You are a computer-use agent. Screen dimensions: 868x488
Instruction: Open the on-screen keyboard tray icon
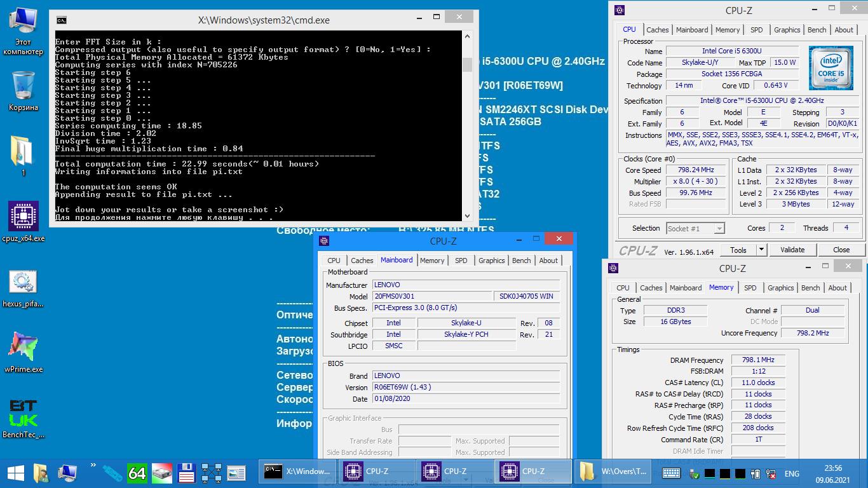pyautogui.click(x=671, y=473)
